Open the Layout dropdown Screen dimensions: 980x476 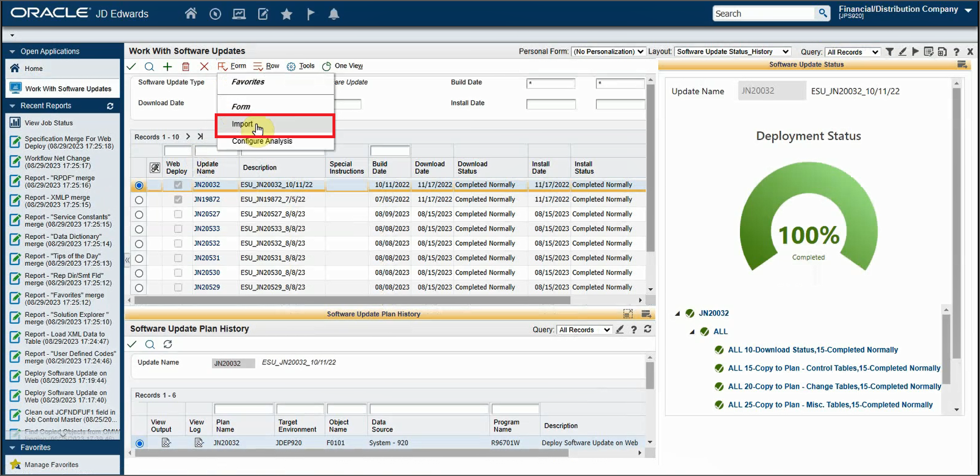click(x=733, y=51)
